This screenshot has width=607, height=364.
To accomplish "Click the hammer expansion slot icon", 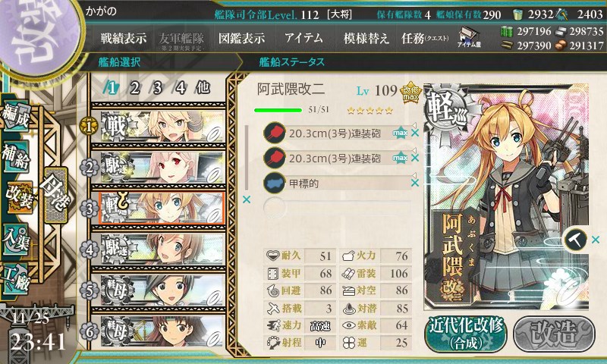I will click(575, 240).
